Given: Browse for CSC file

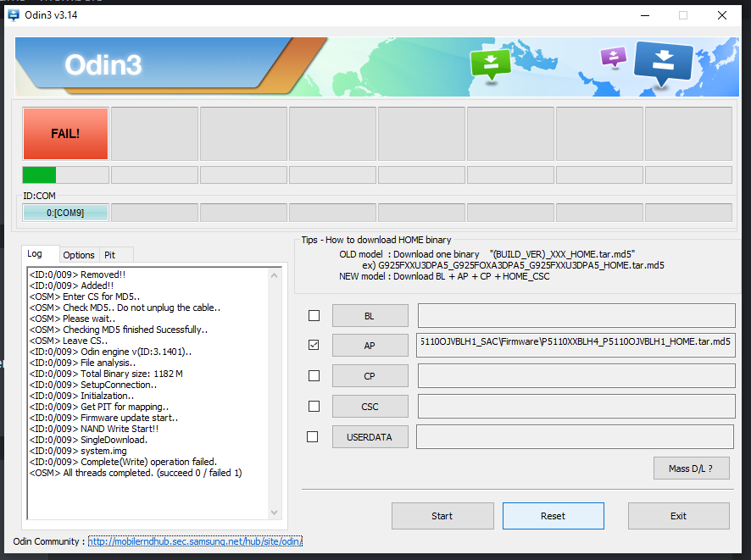Looking at the screenshot, I should [x=370, y=407].
